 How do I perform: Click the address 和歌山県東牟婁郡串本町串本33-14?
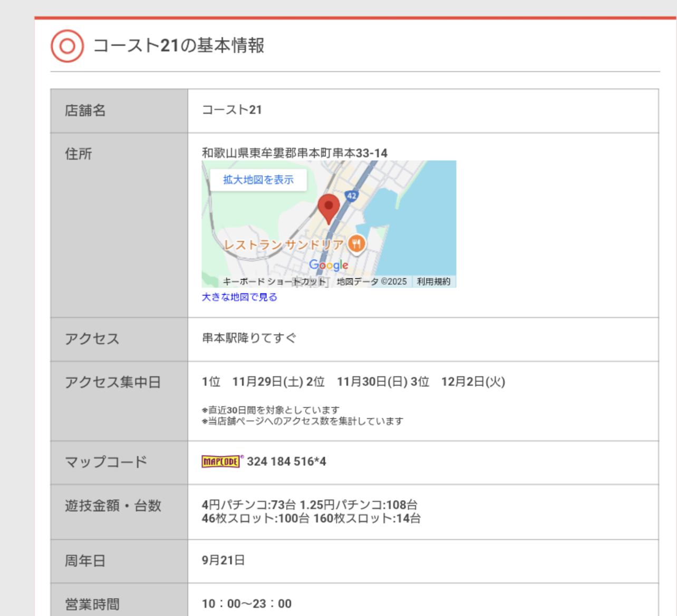295,153
